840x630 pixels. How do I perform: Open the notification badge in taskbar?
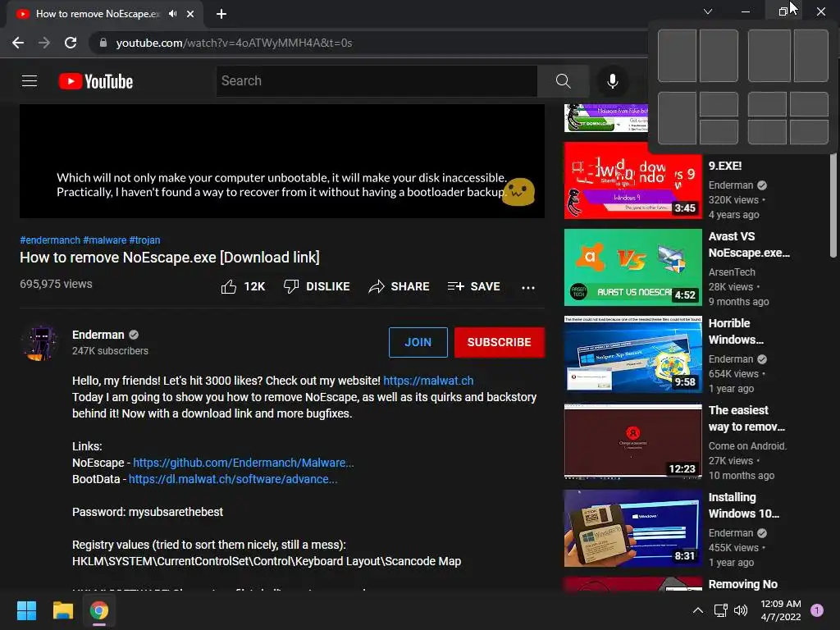click(x=817, y=610)
